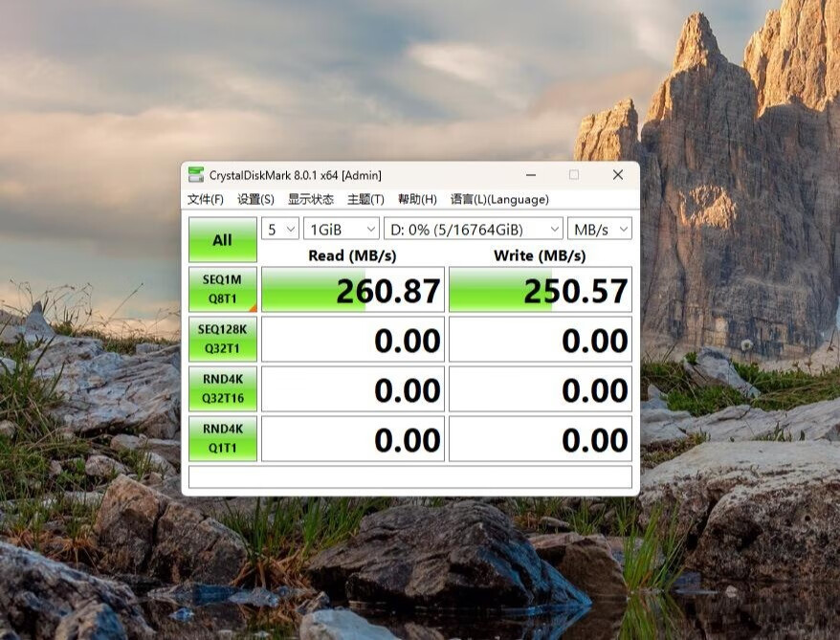Image resolution: width=840 pixels, height=640 pixels.
Task: Open the 帮助(H) menu
Action: pos(417,199)
